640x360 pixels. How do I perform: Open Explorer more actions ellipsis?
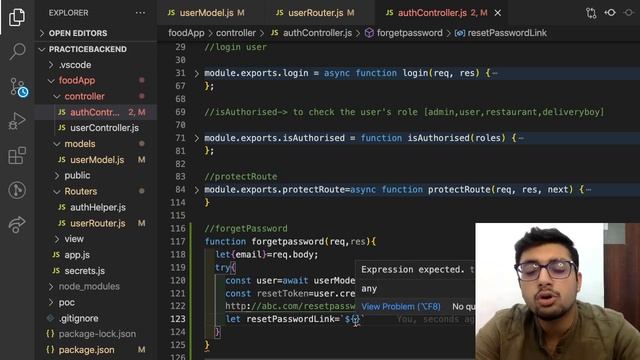point(140,13)
